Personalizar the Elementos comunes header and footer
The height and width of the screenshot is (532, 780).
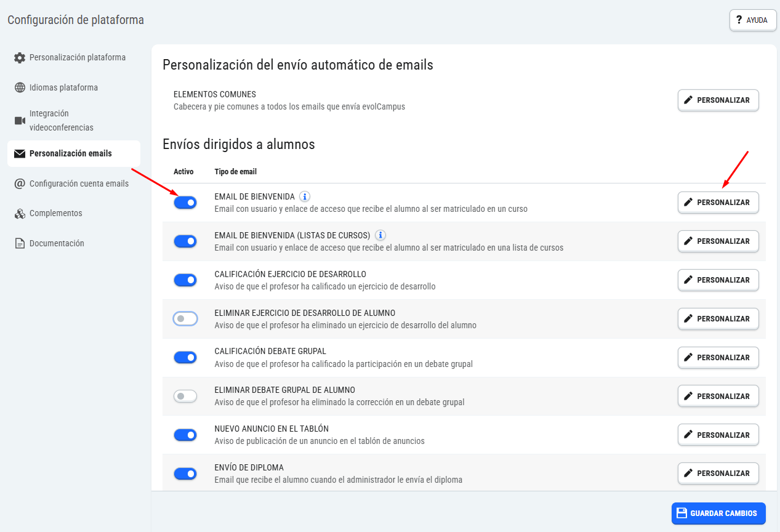click(x=718, y=100)
